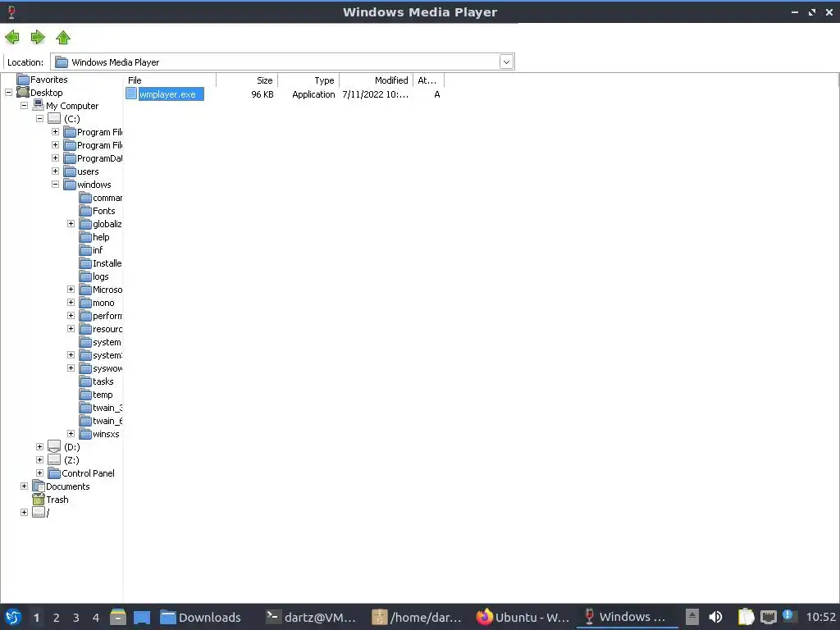Expand the mono folder node
Image resolution: width=840 pixels, height=630 pixels.
click(71, 302)
